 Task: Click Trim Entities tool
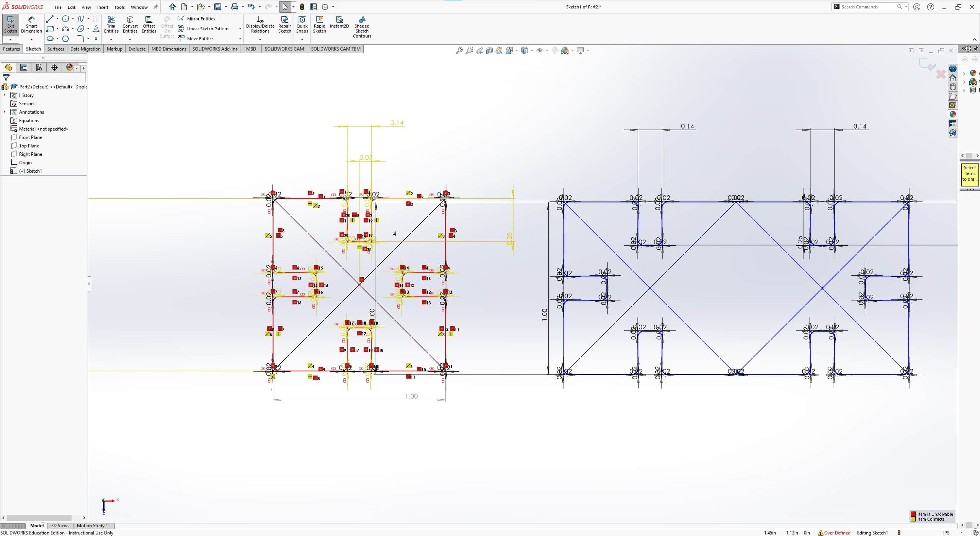111,25
